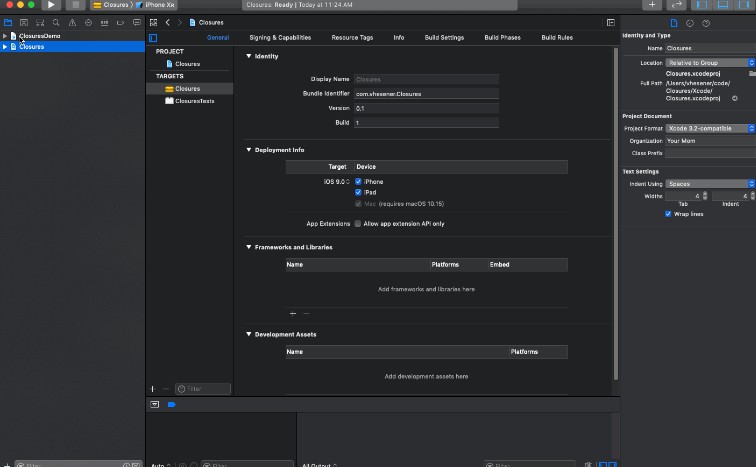Expand the ClosuresDemo project tree item
The width and height of the screenshot is (756, 467).
pyautogui.click(x=5, y=36)
